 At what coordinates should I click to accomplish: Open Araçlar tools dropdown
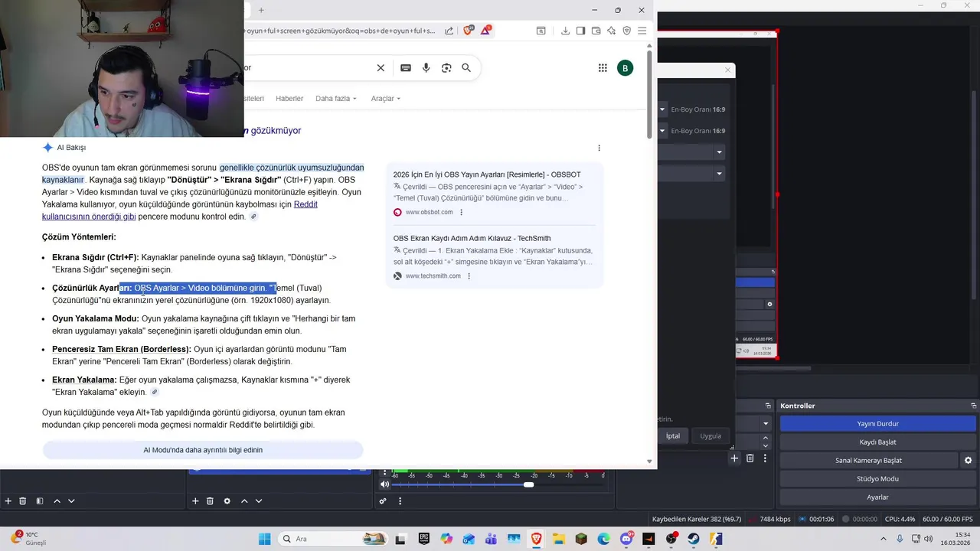tap(386, 99)
